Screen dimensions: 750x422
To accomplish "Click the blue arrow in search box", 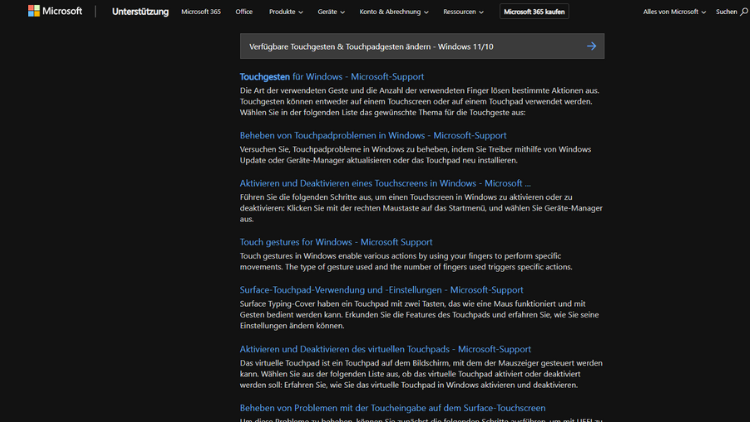I will (592, 46).
